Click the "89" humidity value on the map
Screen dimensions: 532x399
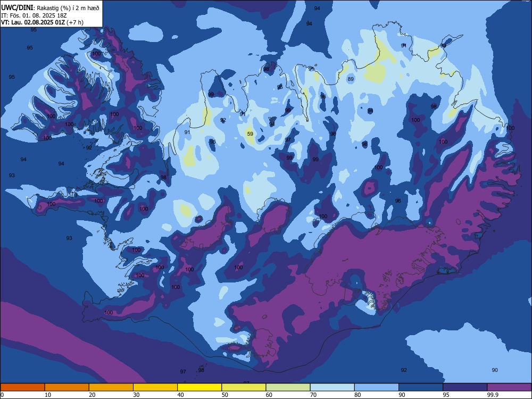coord(351,79)
